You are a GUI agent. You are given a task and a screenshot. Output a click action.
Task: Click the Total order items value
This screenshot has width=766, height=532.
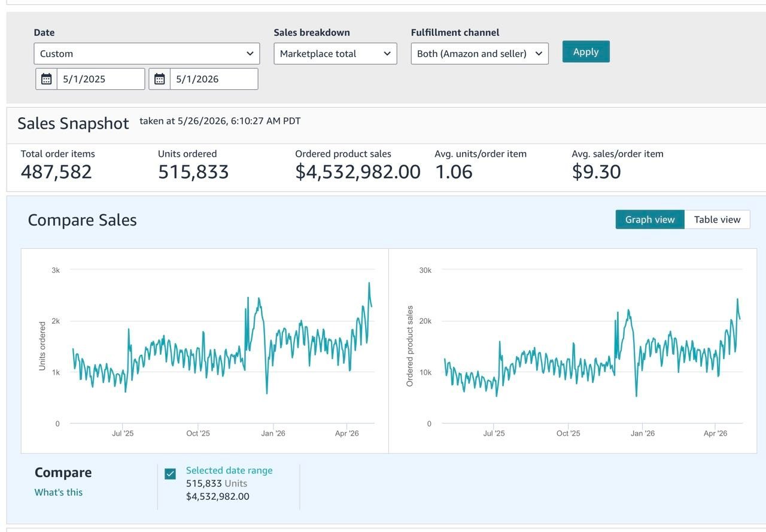coord(56,172)
